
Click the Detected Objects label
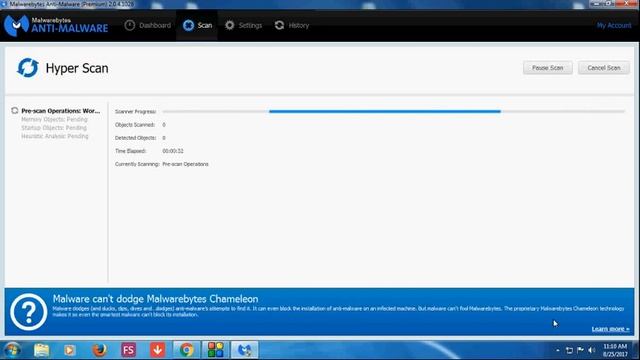(x=136, y=138)
